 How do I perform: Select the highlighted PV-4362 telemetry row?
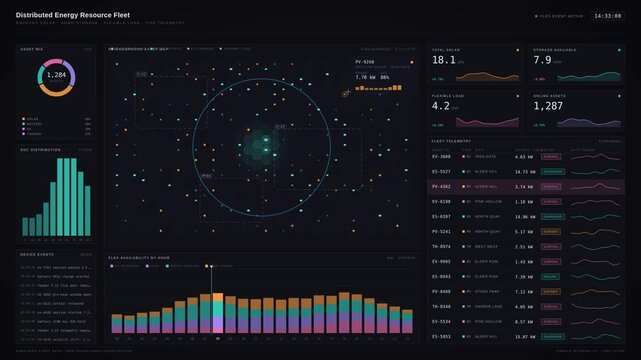point(526,187)
